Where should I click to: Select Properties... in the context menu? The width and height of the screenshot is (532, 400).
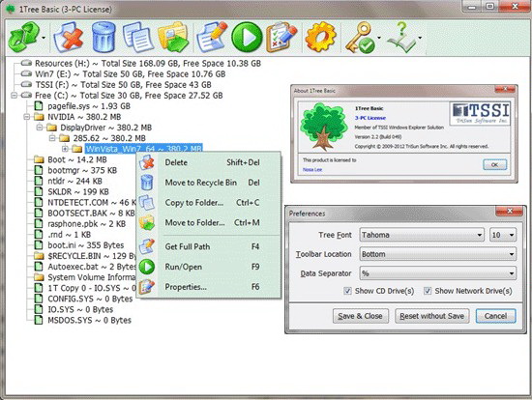point(209,287)
